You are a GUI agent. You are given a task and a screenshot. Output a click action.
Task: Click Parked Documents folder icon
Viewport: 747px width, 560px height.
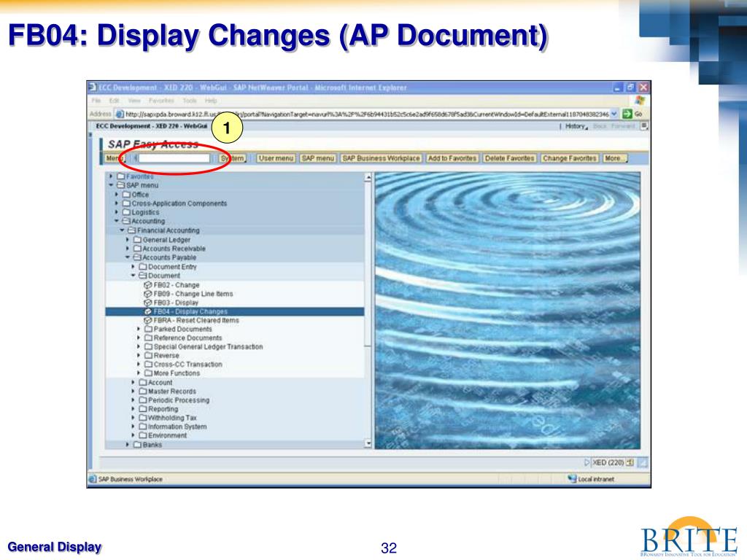[148, 329]
